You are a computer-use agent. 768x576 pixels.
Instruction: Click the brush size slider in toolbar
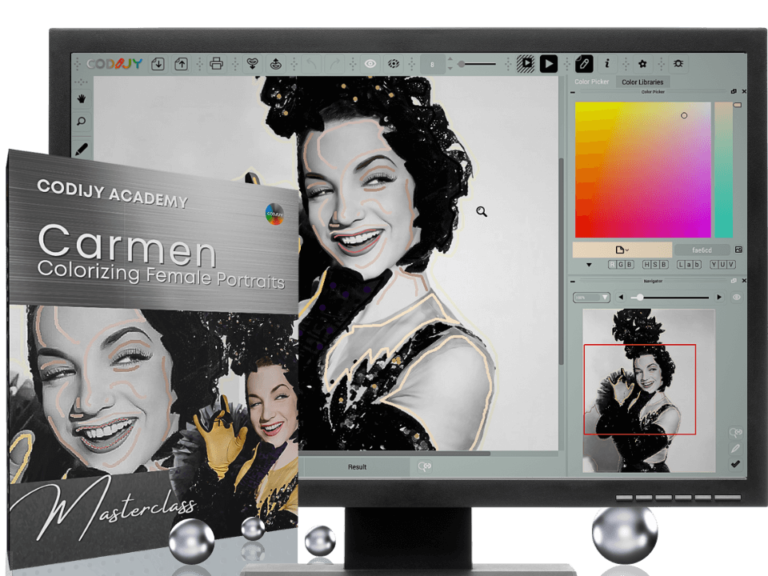(x=477, y=64)
